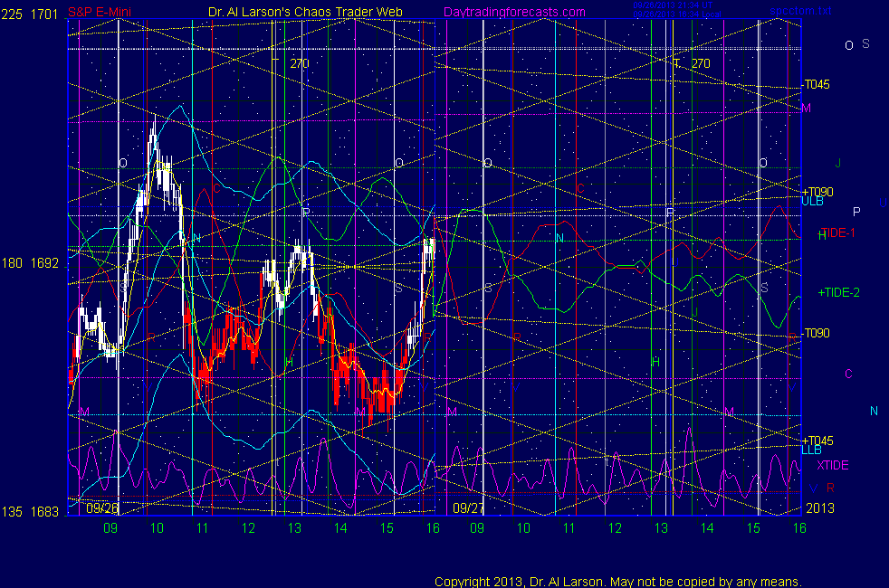Click the cyan N planet marker at right
This screenshot has width=889, height=588.
pos(874,411)
